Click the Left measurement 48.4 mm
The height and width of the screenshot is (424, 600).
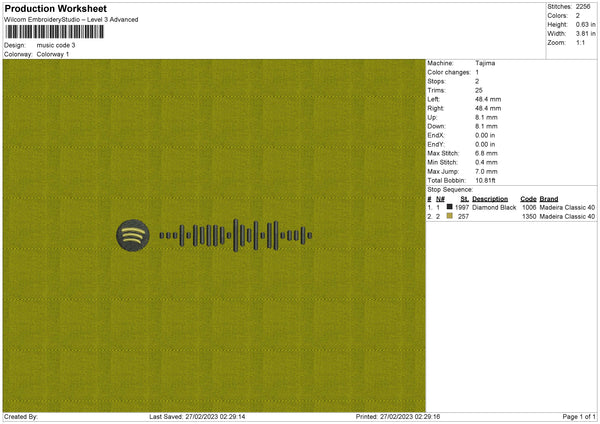488,99
